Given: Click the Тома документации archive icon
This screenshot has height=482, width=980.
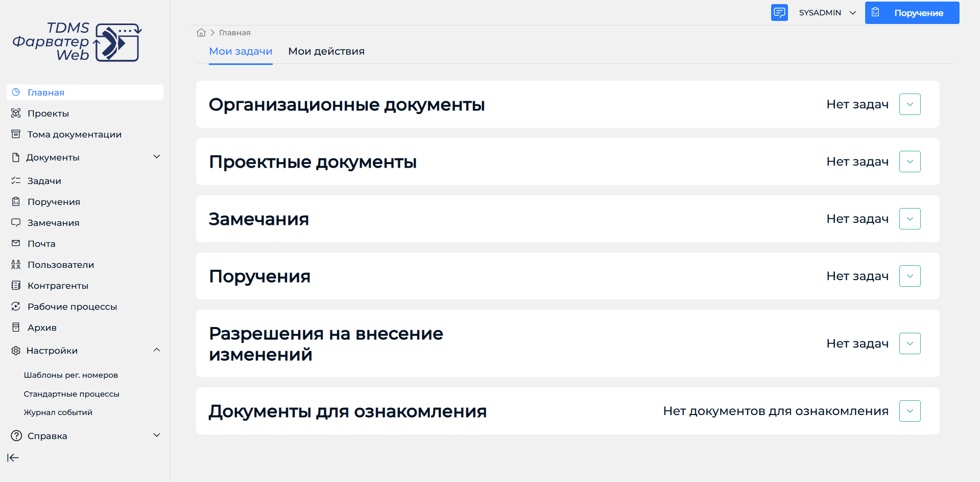Looking at the screenshot, I should (x=16, y=134).
